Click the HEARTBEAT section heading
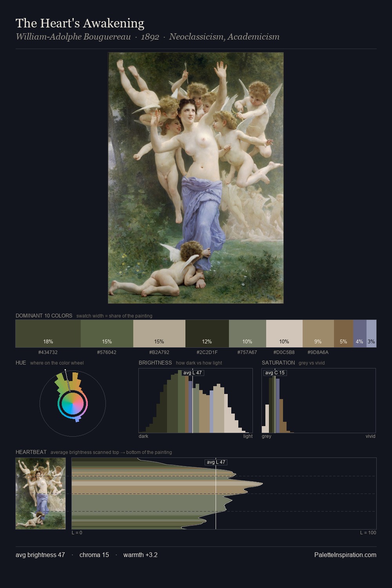The image size is (392, 588). tap(31, 452)
